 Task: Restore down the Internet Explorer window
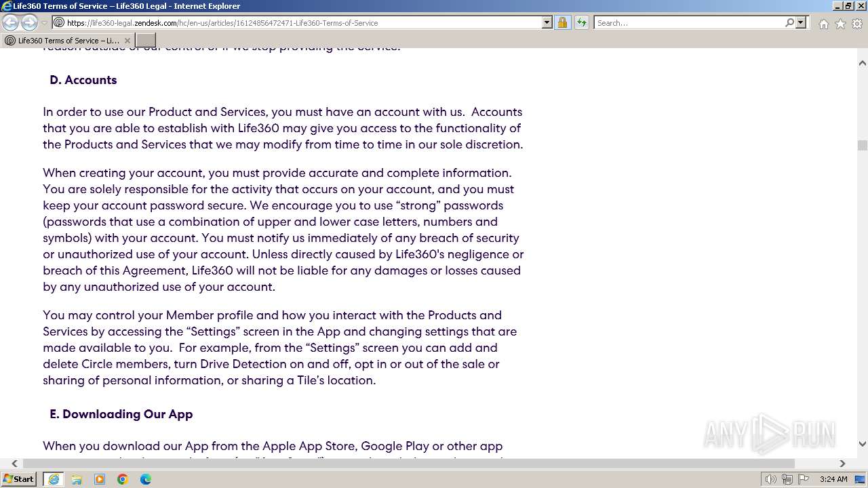pyautogui.click(x=848, y=6)
